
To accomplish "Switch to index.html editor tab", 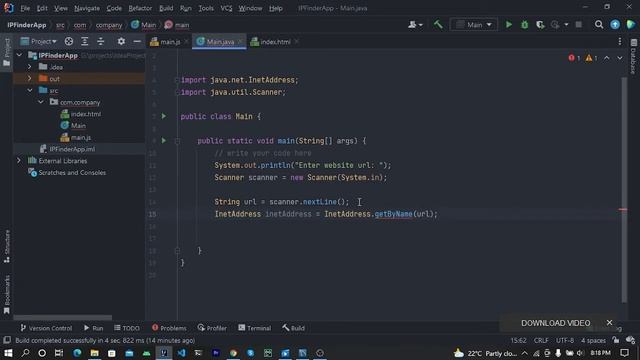I will click(x=275, y=42).
